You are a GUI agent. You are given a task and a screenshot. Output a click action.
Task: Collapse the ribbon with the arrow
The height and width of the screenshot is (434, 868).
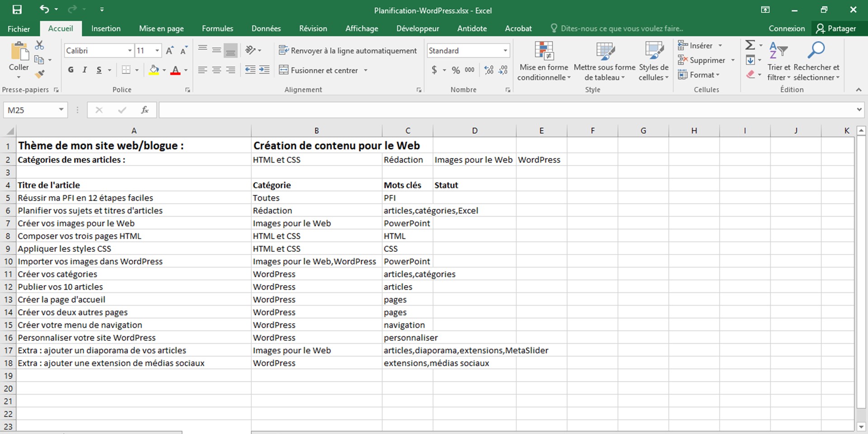(859, 90)
